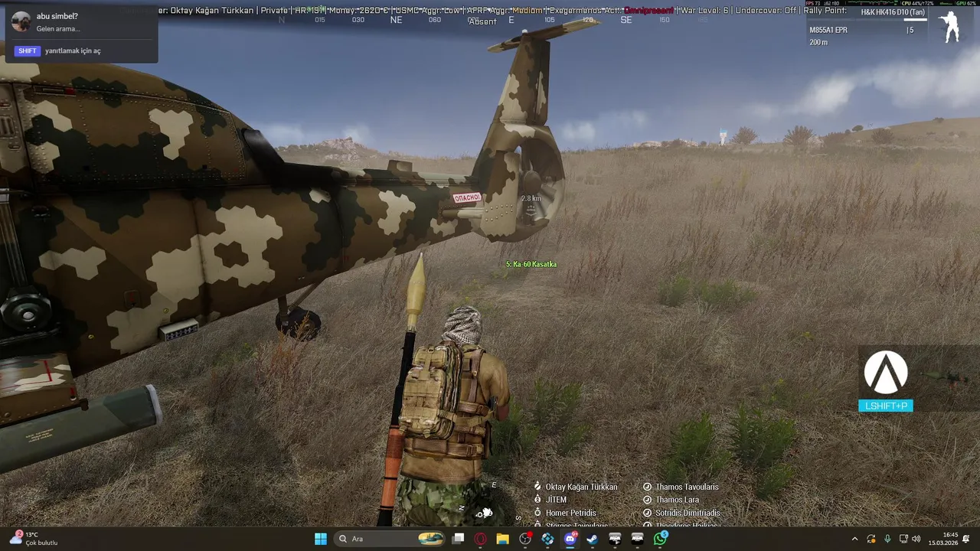The width and height of the screenshot is (980, 551).
Task: Select squad member Sotridis Dimitriadis
Action: click(x=688, y=513)
